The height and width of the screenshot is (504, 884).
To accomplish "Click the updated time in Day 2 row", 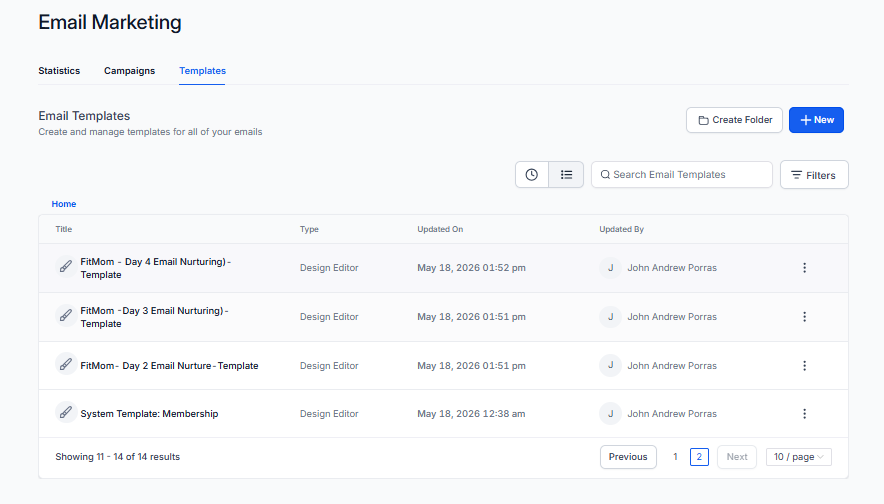I will tap(471, 366).
